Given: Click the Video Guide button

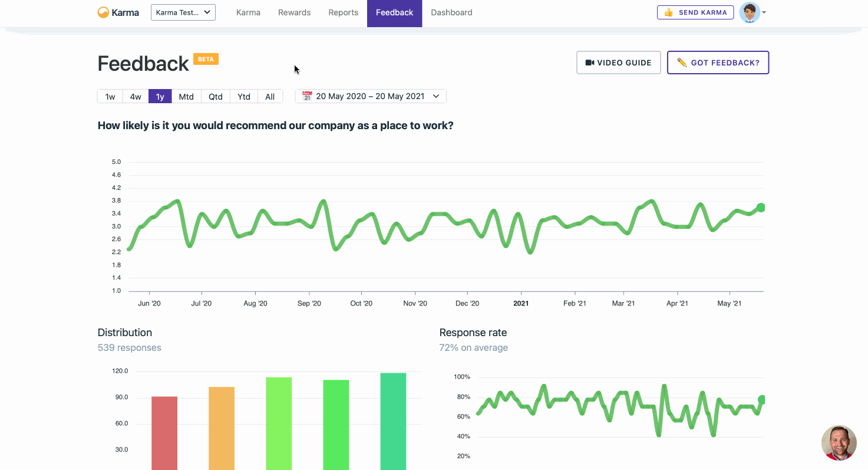Looking at the screenshot, I should [619, 63].
